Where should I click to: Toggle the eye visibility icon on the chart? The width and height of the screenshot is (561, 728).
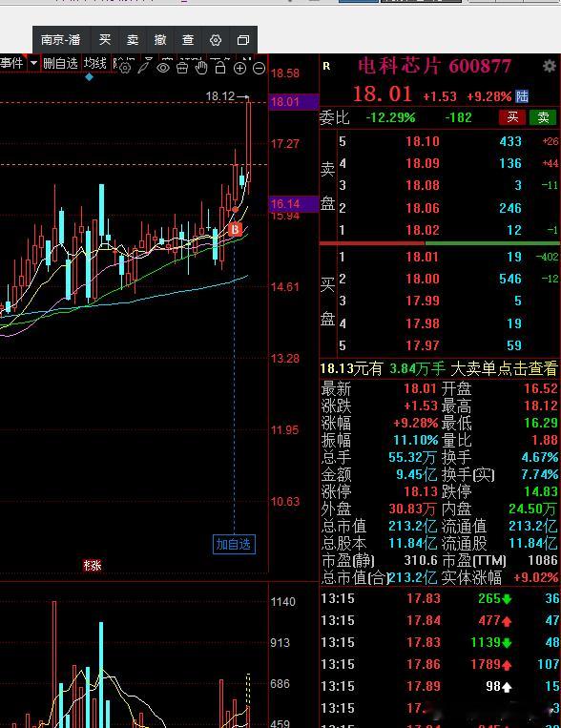pos(163,68)
